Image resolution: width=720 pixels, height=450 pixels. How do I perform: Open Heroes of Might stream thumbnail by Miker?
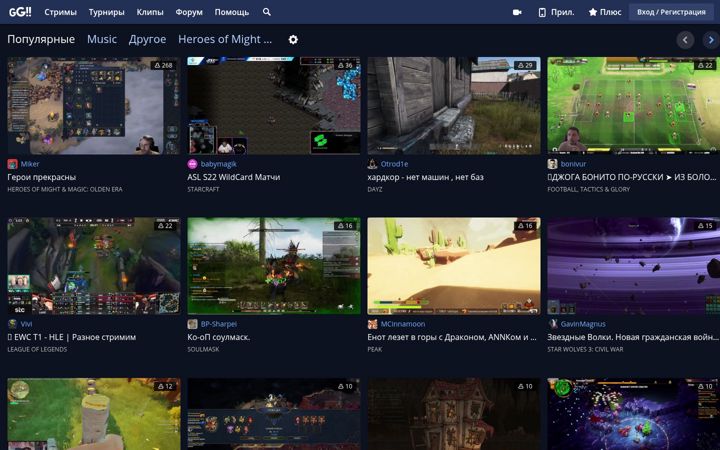click(94, 106)
